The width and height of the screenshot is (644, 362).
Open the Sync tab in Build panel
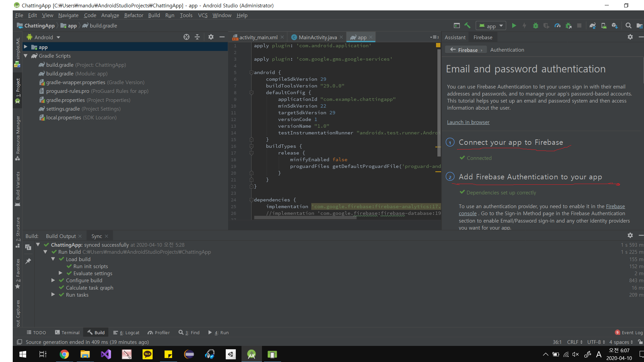click(97, 236)
